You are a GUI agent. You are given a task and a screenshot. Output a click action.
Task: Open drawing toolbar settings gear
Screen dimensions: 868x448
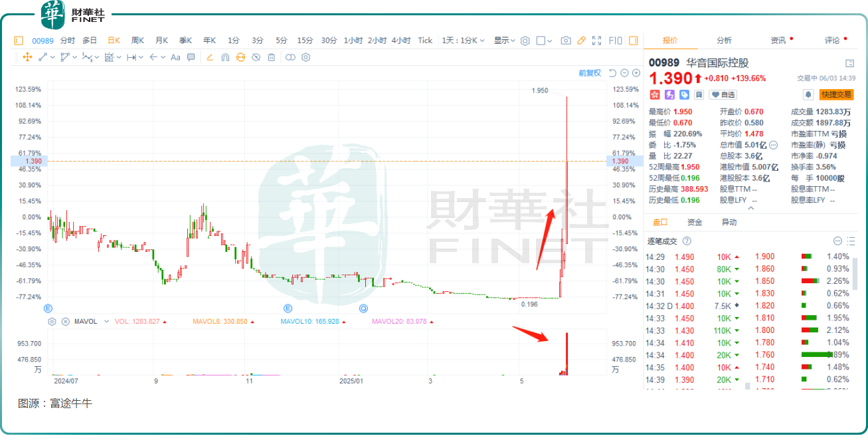[305, 57]
